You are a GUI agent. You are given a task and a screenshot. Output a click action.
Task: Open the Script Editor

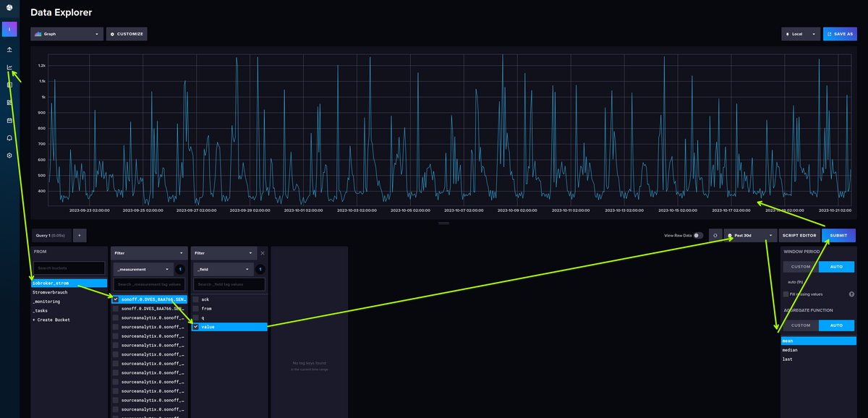[799, 235]
